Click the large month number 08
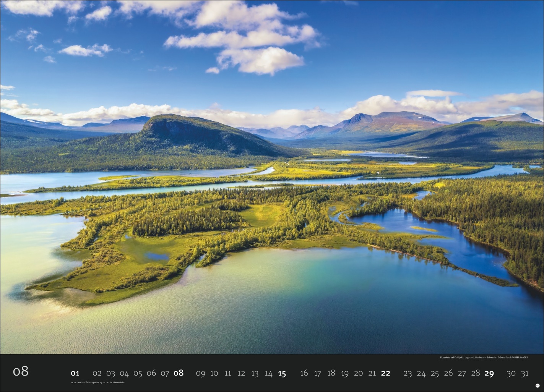This screenshot has height=392, width=544. 21,371
